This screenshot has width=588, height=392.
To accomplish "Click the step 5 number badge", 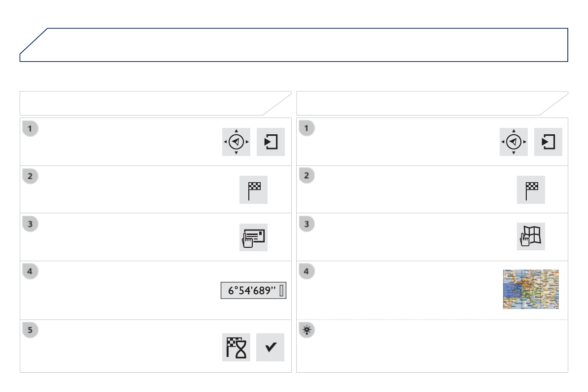I will (x=30, y=330).
